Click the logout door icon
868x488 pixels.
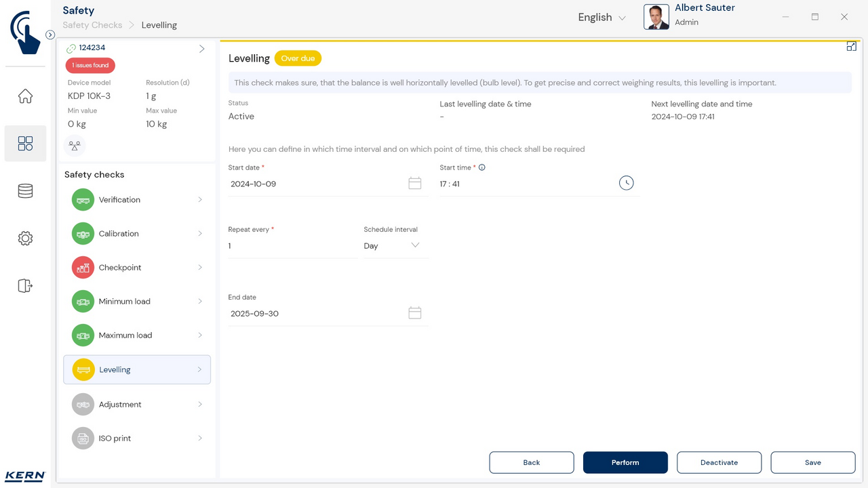(25, 285)
